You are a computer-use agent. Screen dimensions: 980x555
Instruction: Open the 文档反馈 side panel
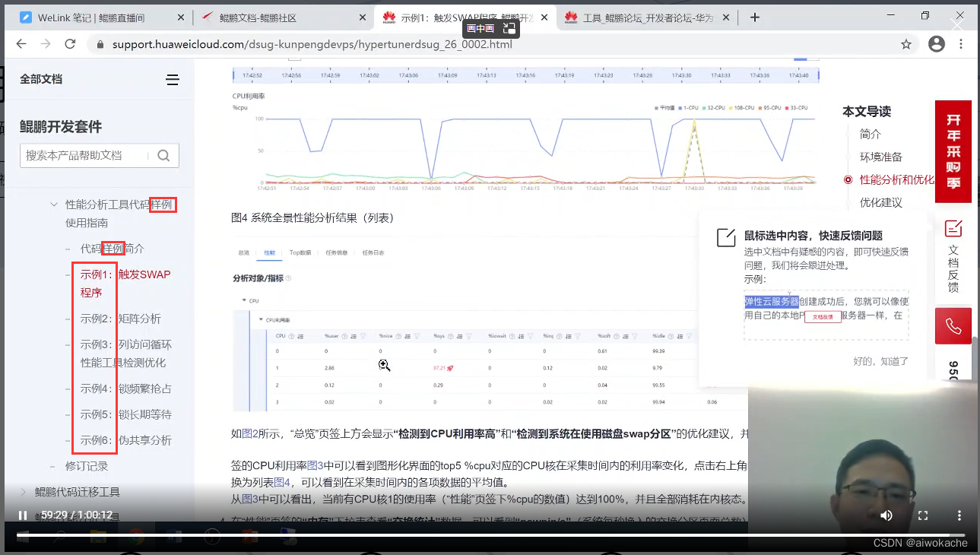tap(953, 255)
